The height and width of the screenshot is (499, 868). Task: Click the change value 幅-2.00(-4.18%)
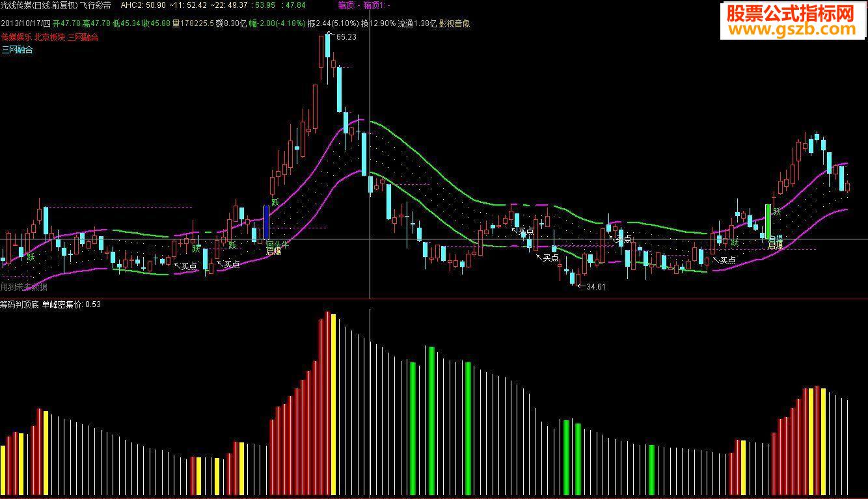(x=278, y=23)
